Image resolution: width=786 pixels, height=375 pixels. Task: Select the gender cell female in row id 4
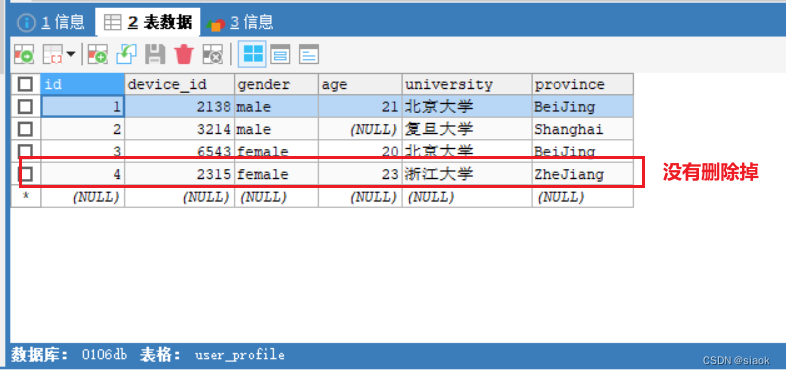[276, 174]
